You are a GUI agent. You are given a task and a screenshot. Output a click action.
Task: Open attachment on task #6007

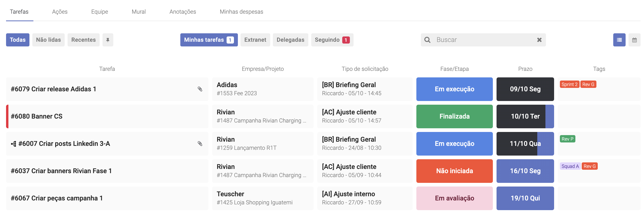200,144
